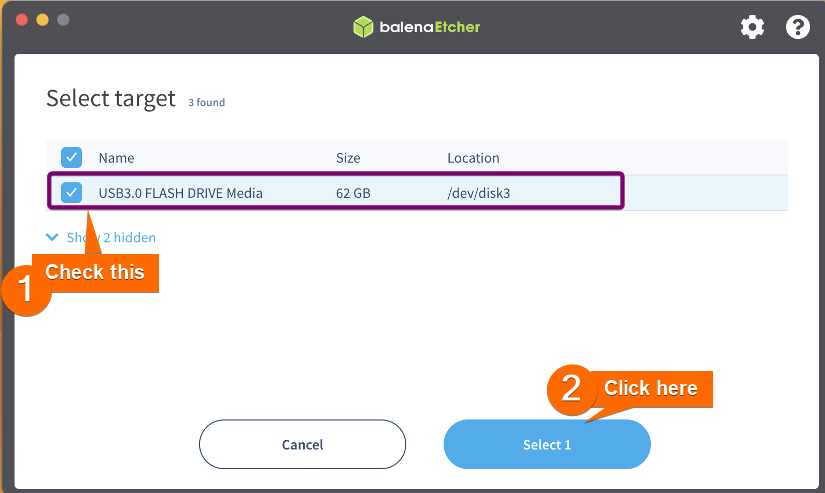Screen dimensions: 825x493
Task: Sort by the Name column header
Action: point(116,158)
